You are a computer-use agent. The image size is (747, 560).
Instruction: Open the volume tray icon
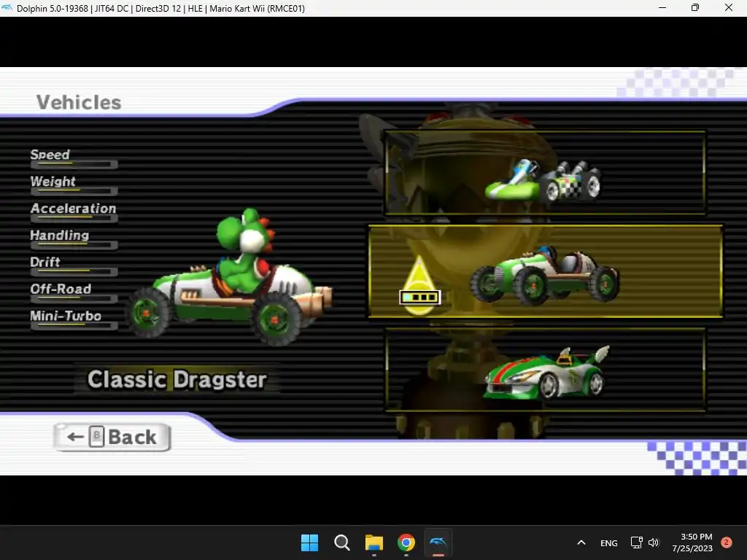pos(654,542)
